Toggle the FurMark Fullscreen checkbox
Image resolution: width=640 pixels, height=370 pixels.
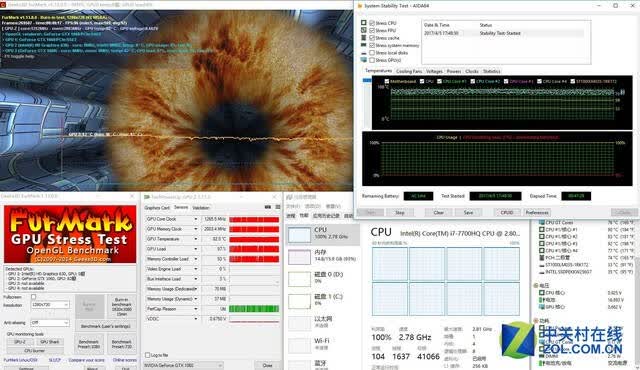tap(33, 297)
